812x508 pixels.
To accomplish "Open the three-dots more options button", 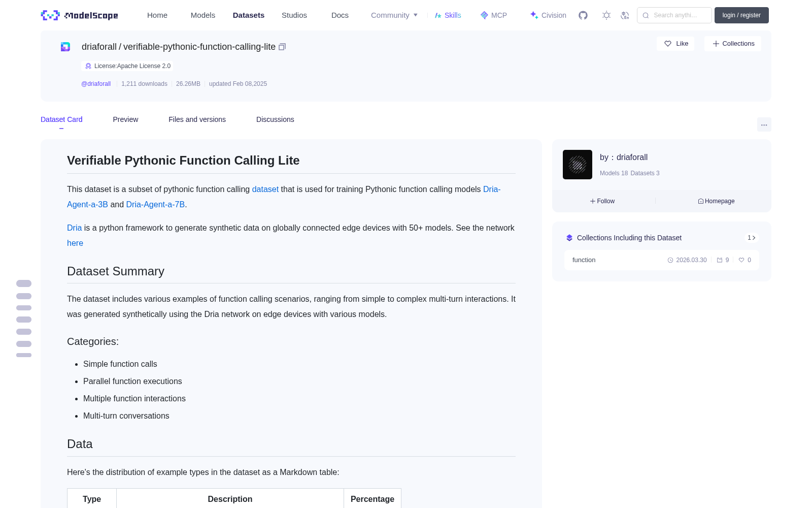I will click(764, 124).
